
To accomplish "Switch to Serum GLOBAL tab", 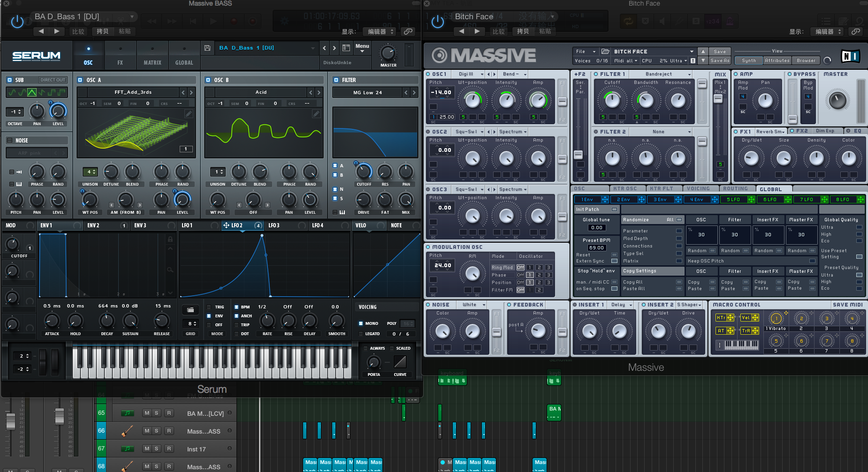I will tap(184, 55).
